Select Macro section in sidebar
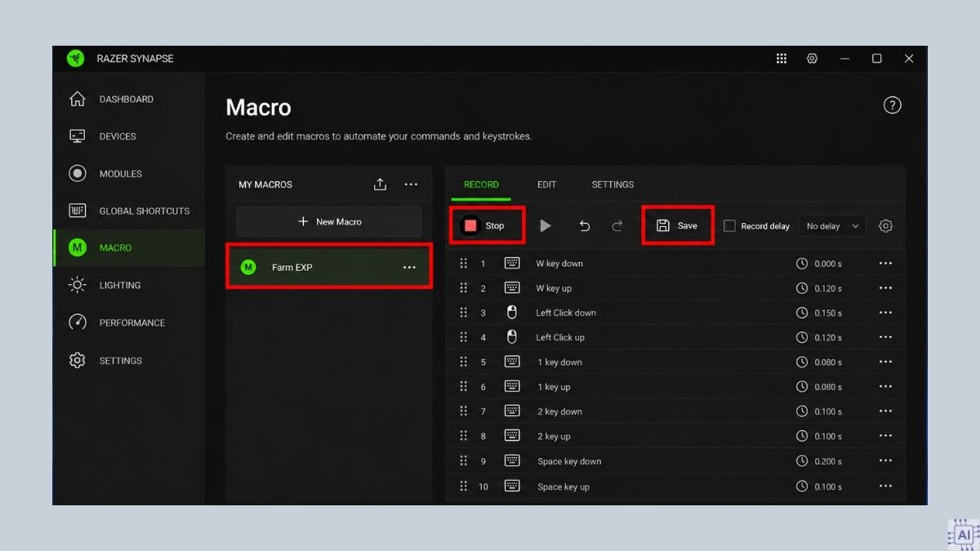Viewport: 980px width, 551px height. (x=128, y=247)
